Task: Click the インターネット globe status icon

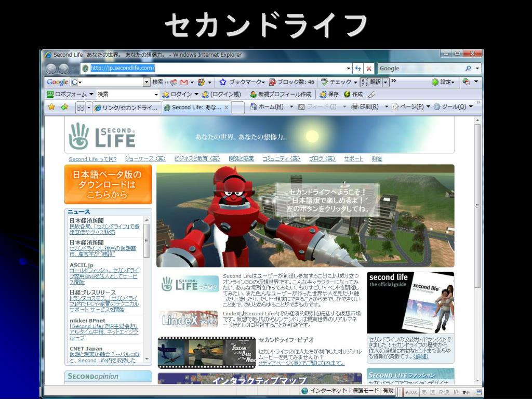Action: (304, 391)
